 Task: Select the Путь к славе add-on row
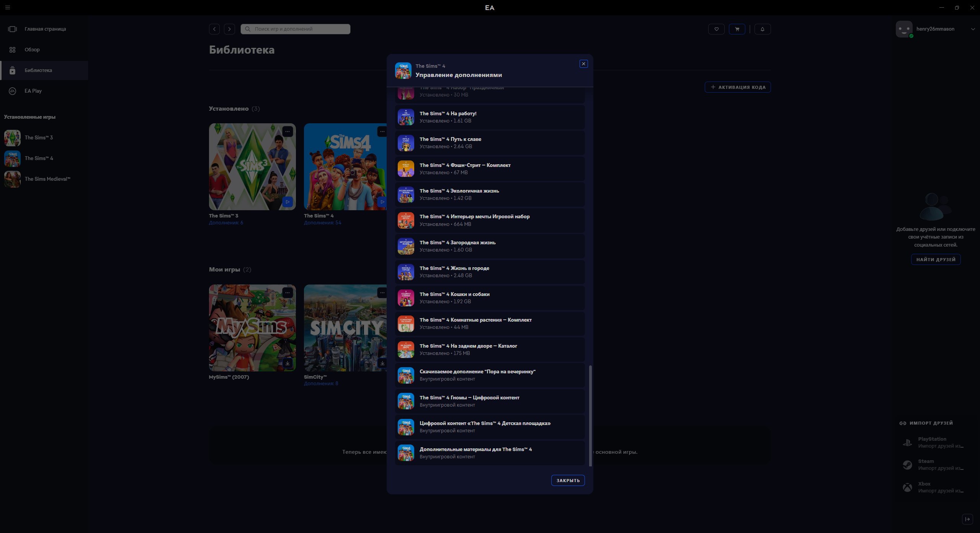pos(490,143)
